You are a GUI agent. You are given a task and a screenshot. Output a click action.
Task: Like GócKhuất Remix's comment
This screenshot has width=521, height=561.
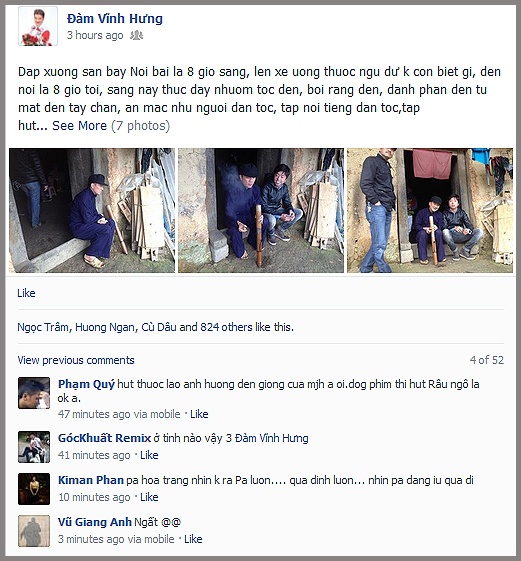coord(149,455)
